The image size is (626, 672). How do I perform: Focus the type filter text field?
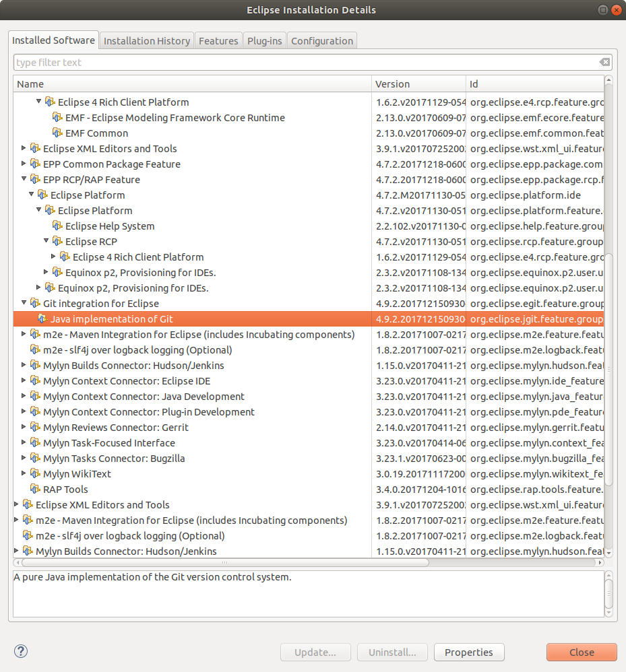[307, 63]
